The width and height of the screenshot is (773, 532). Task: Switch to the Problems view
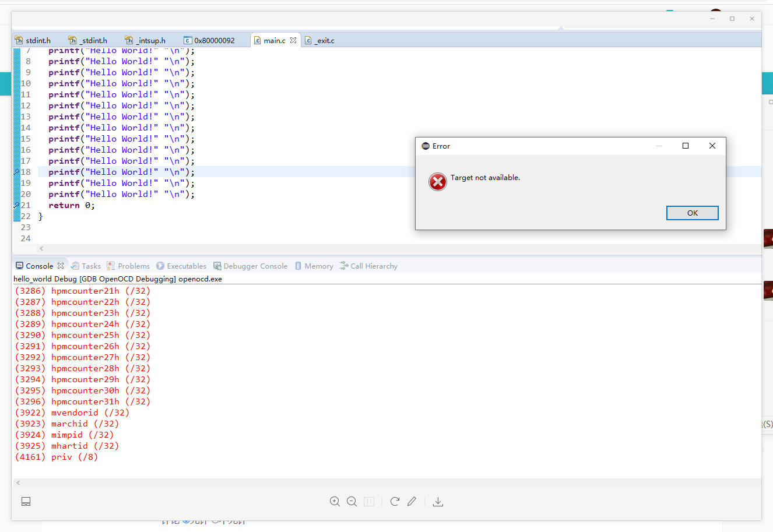click(129, 266)
